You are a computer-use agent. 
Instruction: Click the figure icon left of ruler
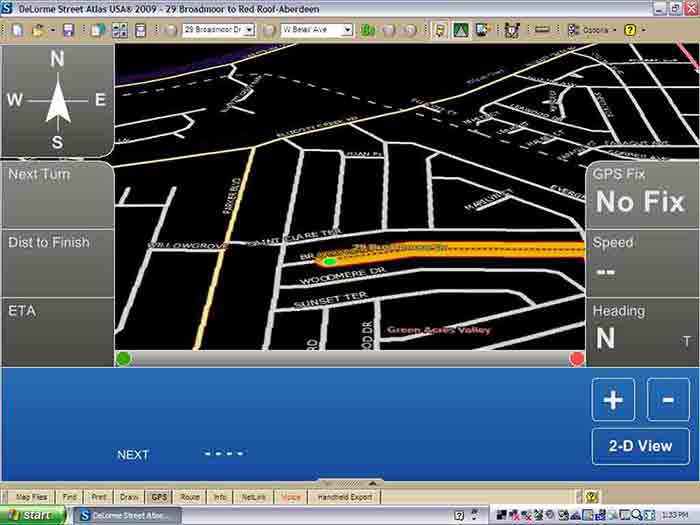(x=512, y=30)
